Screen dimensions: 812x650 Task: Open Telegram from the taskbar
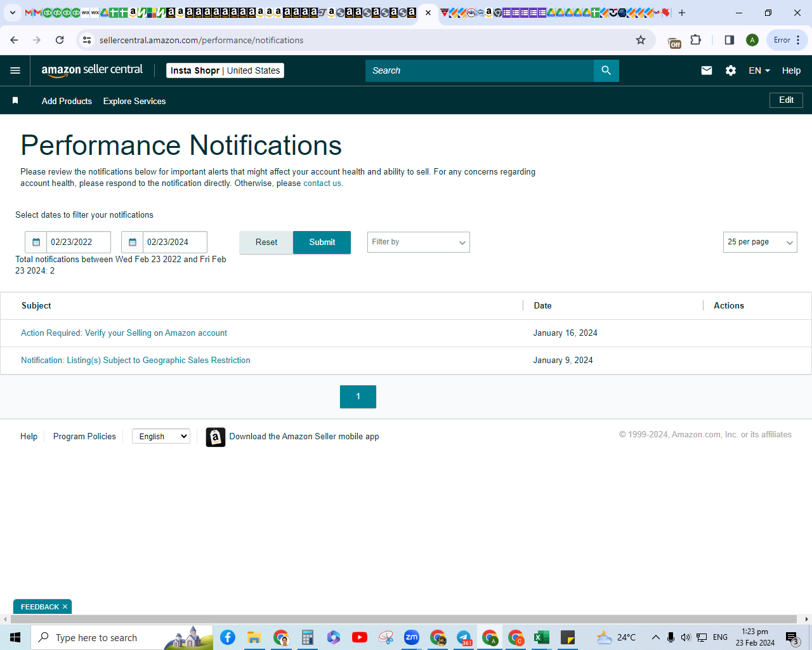coord(464,637)
